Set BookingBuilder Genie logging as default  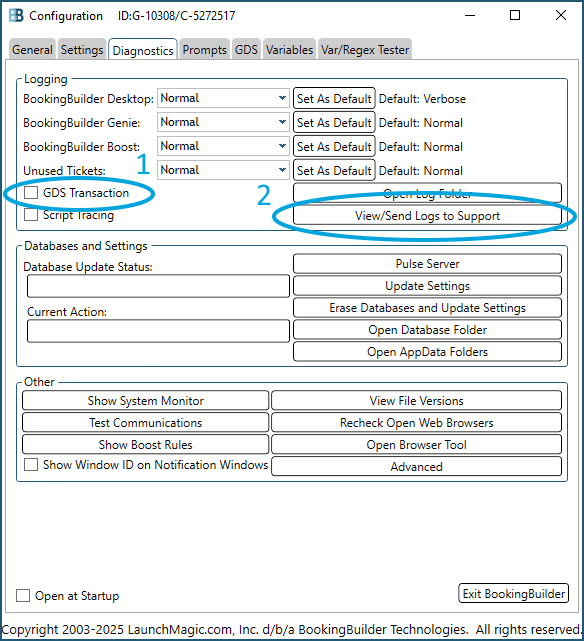pyautogui.click(x=334, y=123)
